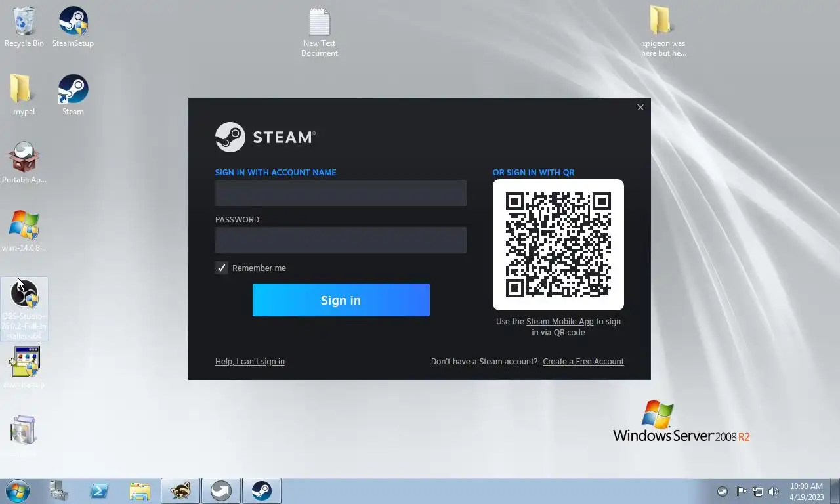Viewport: 840px width, 504px height.
Task: Select the New Text Document file
Action: click(x=320, y=32)
